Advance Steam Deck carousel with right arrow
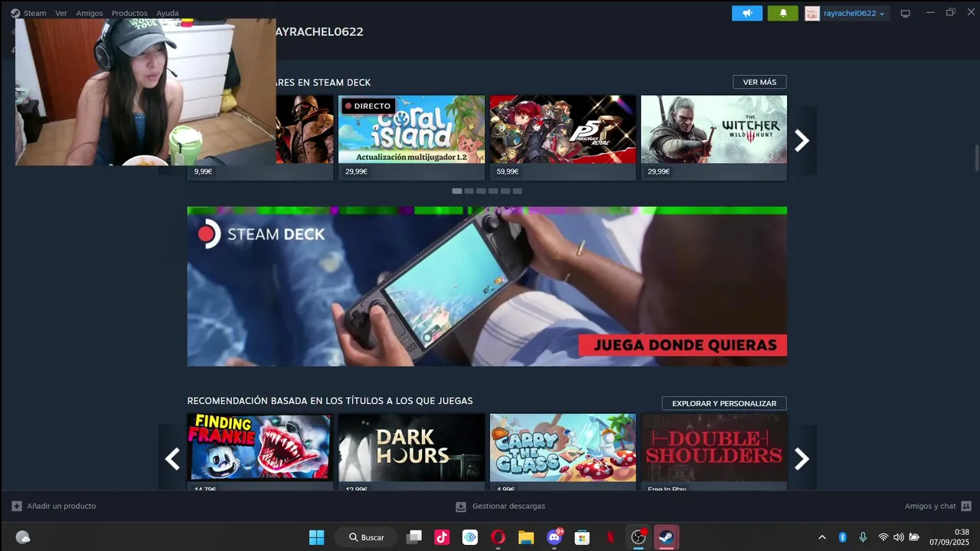The width and height of the screenshot is (980, 551). (x=802, y=140)
